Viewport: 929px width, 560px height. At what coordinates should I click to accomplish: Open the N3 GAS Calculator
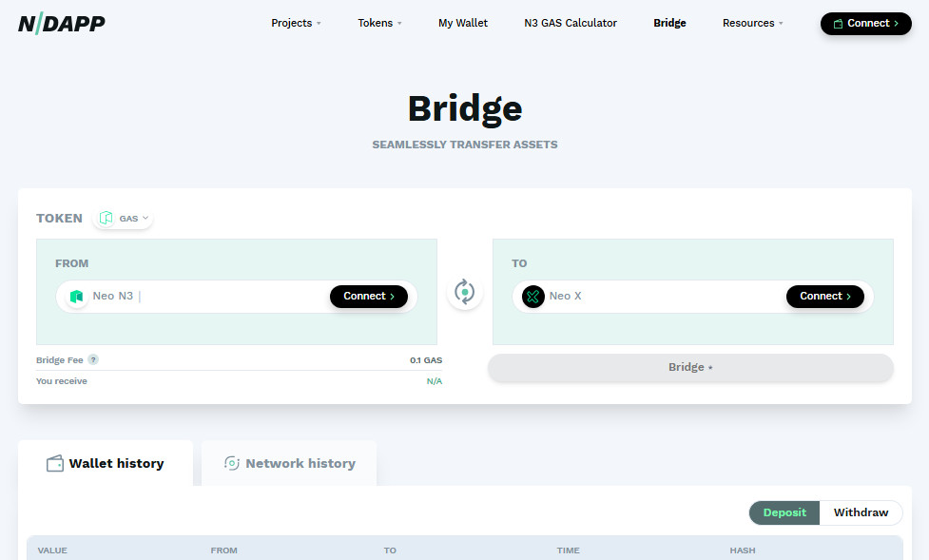point(570,23)
